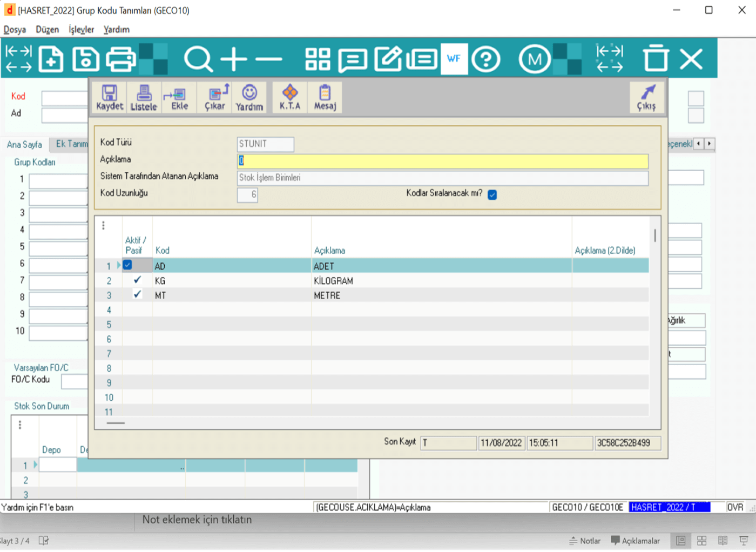Click the reading view book icon
The width and height of the screenshot is (756, 552).
723,541
